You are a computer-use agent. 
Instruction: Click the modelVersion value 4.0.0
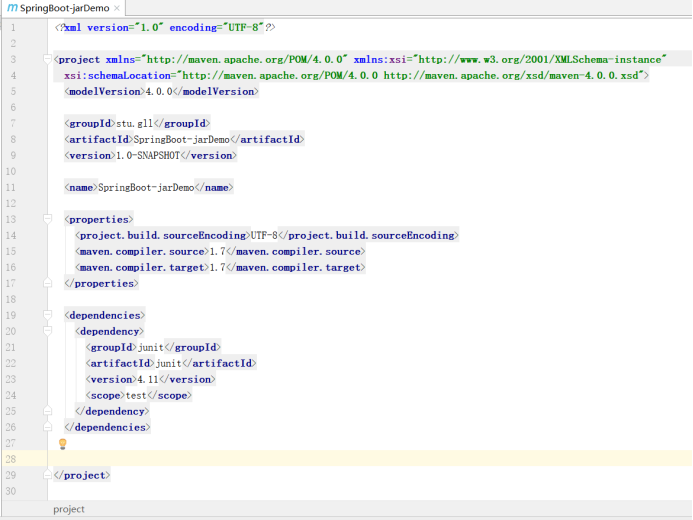[159, 91]
